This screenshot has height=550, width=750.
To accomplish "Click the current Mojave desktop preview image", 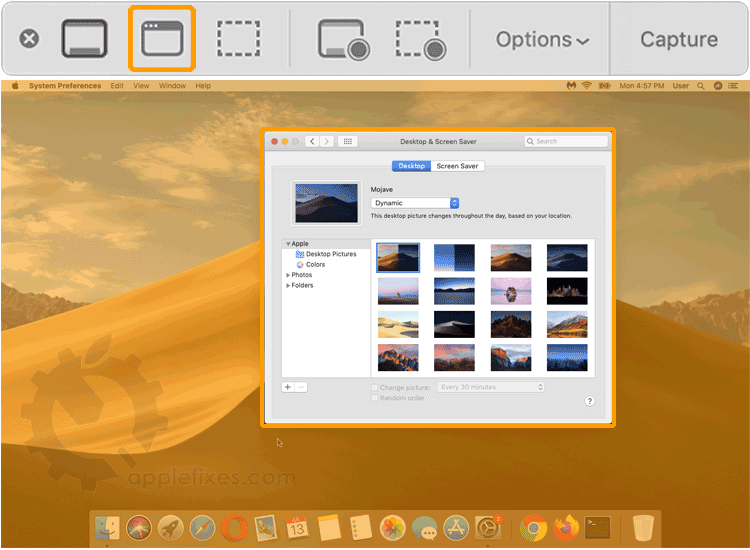I will [x=326, y=203].
